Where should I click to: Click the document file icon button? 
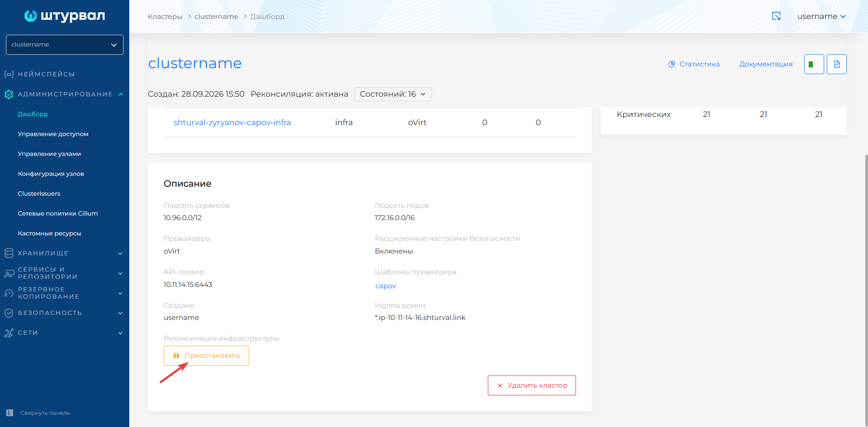pyautogui.click(x=837, y=64)
